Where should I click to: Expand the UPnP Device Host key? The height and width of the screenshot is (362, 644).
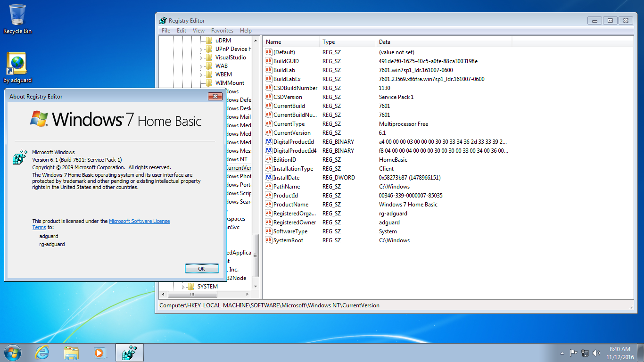click(x=201, y=49)
